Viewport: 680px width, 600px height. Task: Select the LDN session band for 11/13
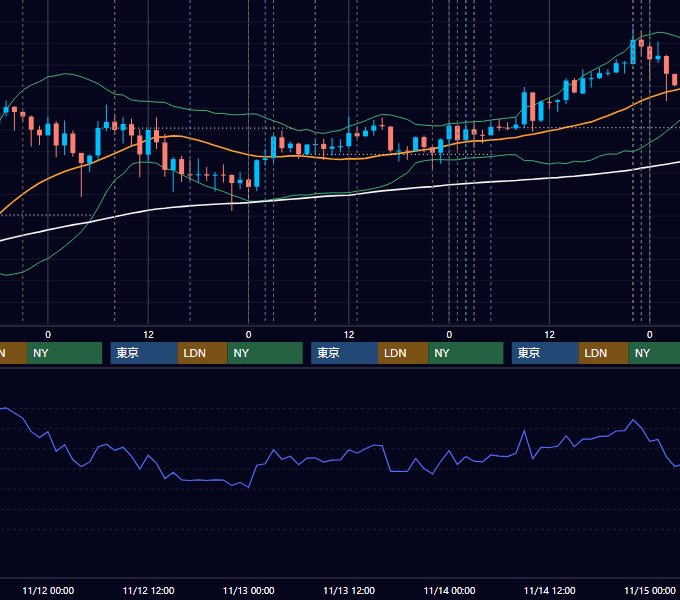click(403, 353)
